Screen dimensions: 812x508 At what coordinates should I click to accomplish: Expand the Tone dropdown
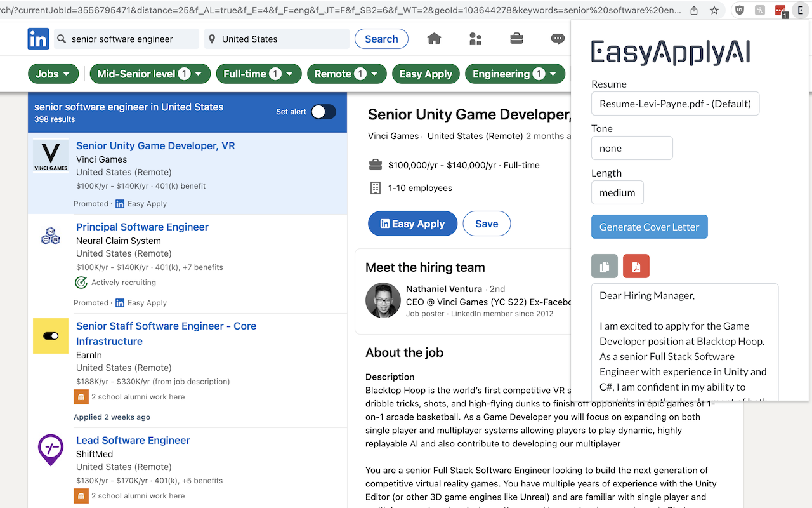pyautogui.click(x=632, y=148)
